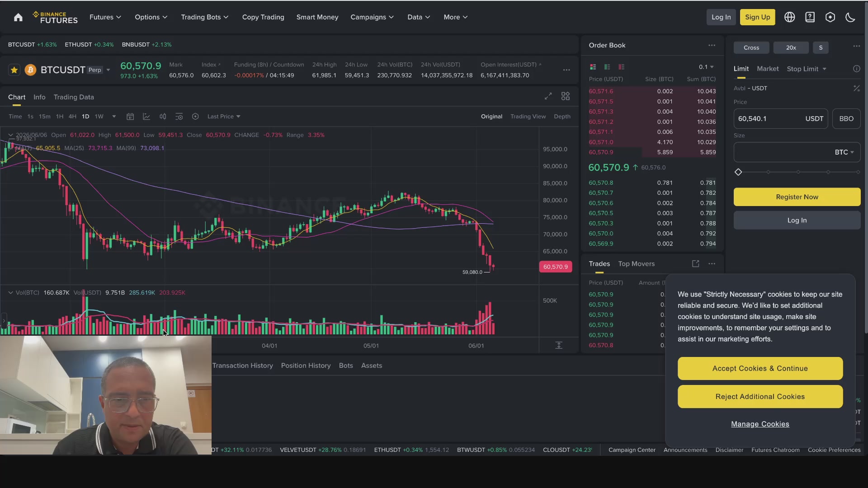Select the 1W time interval
868x488 pixels.
coord(99,117)
